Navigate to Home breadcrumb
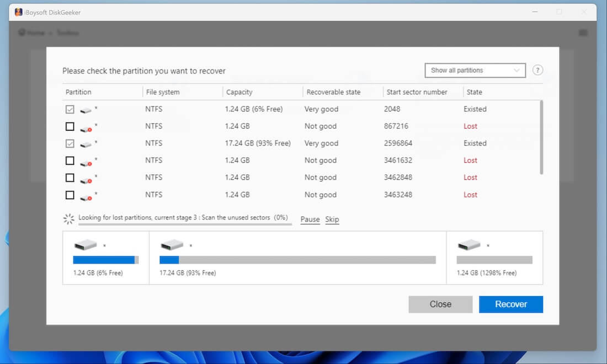Image resolution: width=607 pixels, height=364 pixels. [x=31, y=33]
